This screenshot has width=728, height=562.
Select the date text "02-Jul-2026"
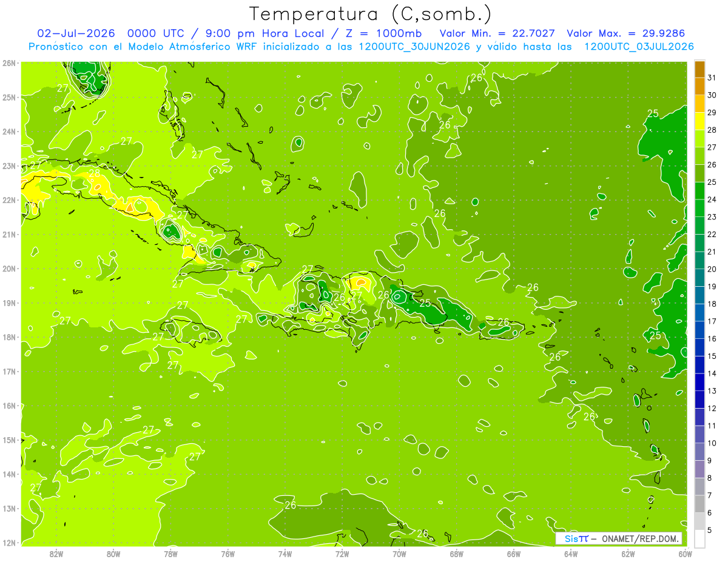76,33
